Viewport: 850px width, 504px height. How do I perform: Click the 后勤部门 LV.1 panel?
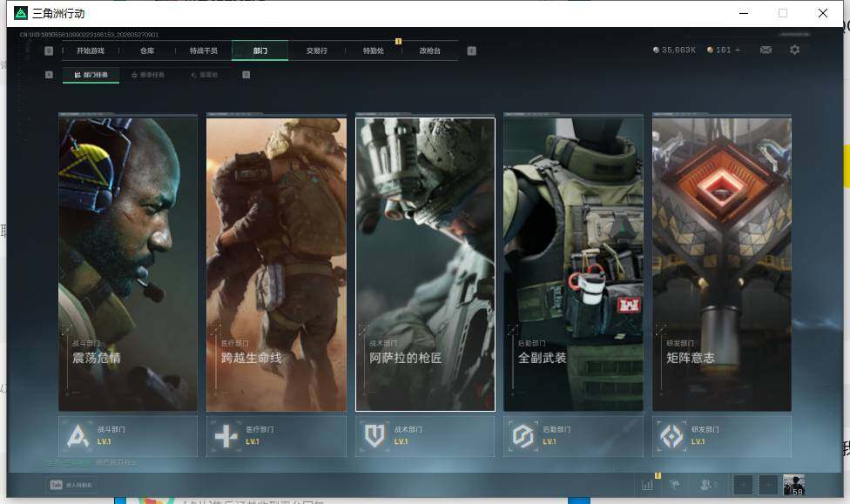[574, 436]
